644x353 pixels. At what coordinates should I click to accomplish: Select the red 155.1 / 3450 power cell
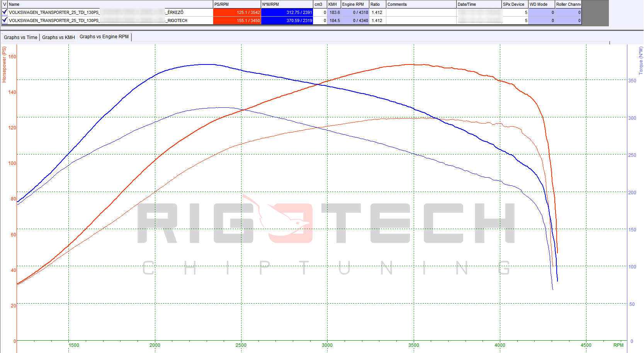click(237, 20)
